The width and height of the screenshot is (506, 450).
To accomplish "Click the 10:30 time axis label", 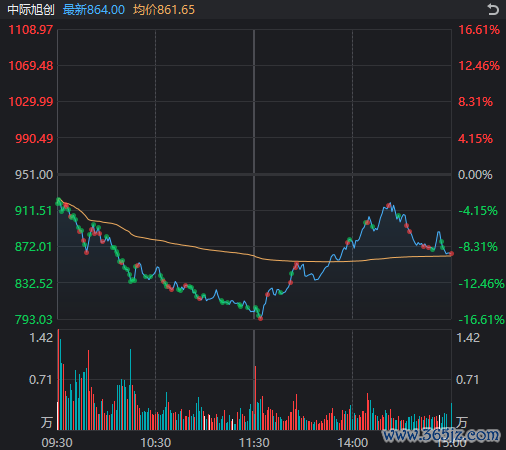I will pyautogui.click(x=156, y=443).
